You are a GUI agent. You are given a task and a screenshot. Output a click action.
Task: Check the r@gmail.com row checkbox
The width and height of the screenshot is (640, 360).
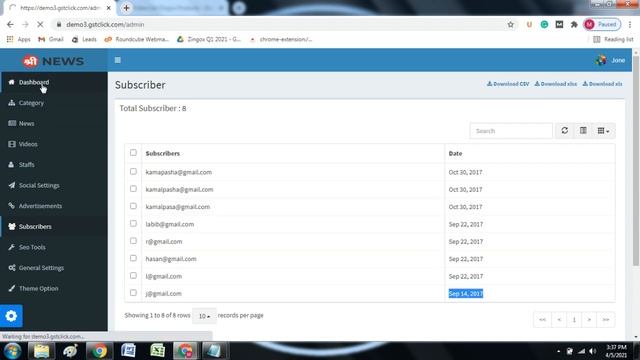(x=133, y=241)
